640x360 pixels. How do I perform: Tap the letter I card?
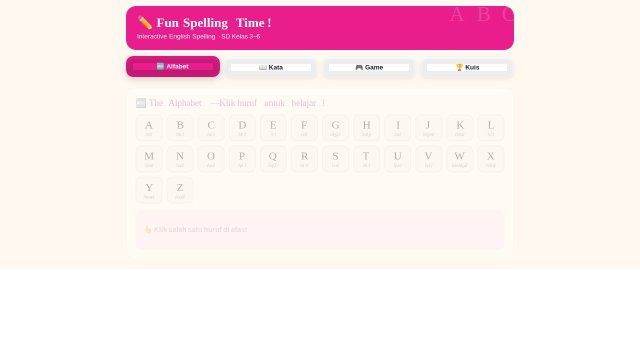pos(398,128)
